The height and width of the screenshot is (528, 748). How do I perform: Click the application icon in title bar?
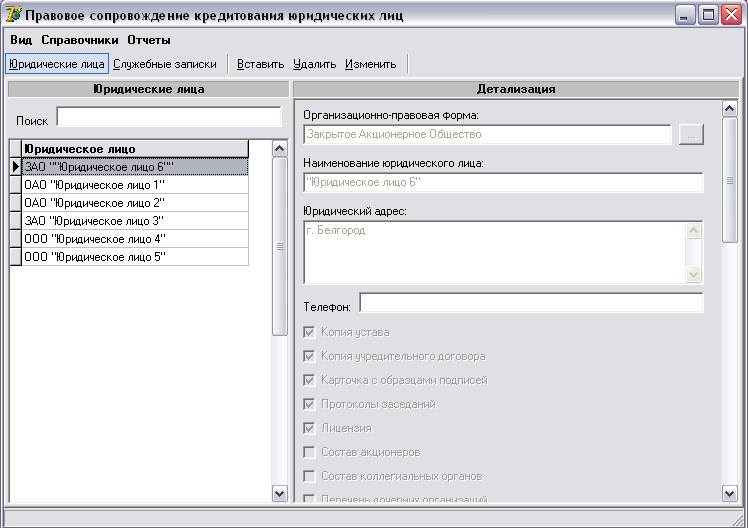(13, 15)
